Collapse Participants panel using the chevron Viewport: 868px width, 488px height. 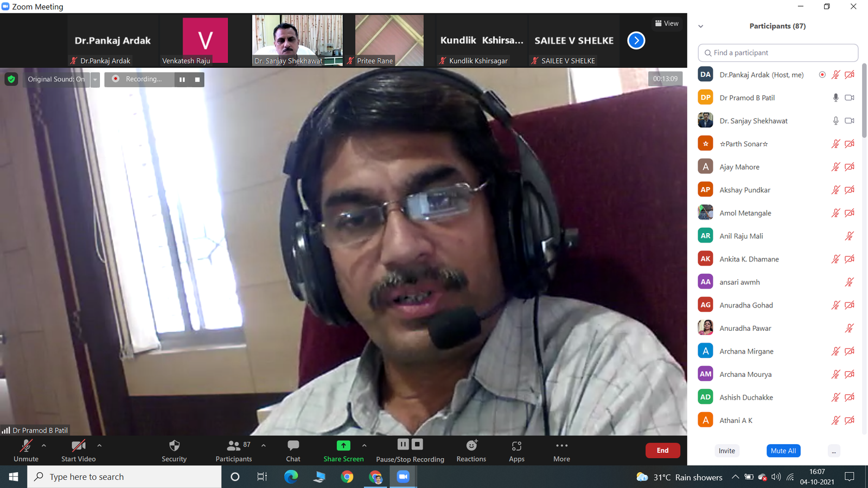pos(700,26)
